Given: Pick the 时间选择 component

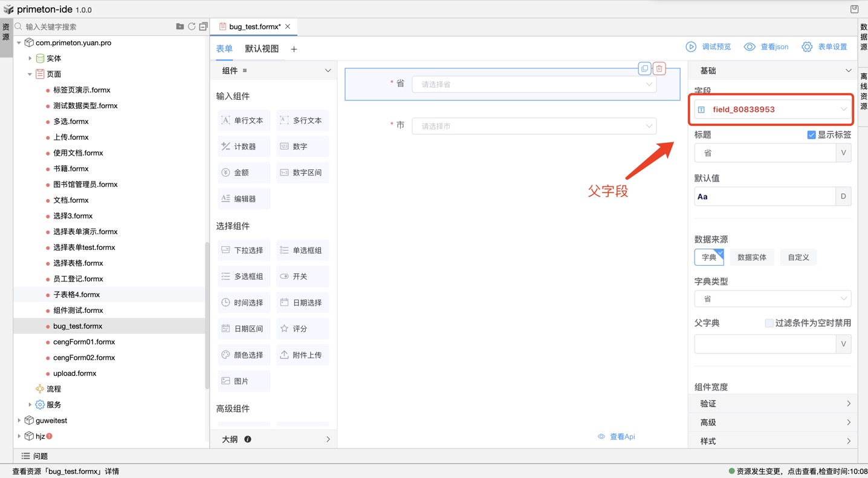Looking at the screenshot, I should pos(244,302).
